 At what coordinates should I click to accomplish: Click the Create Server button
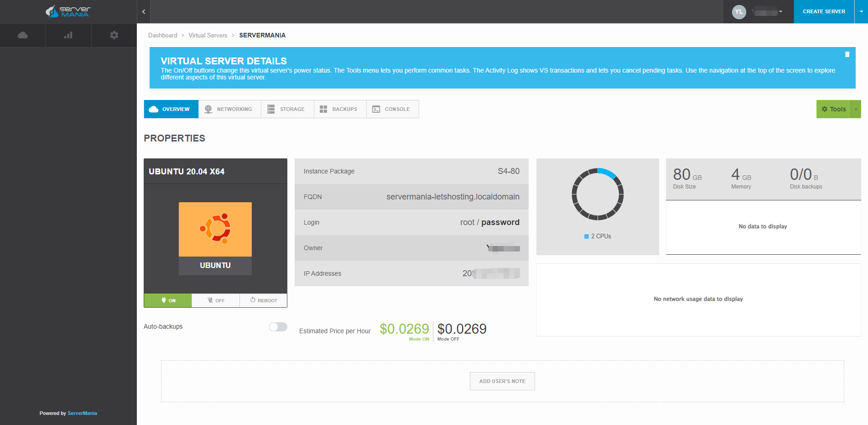tap(824, 11)
